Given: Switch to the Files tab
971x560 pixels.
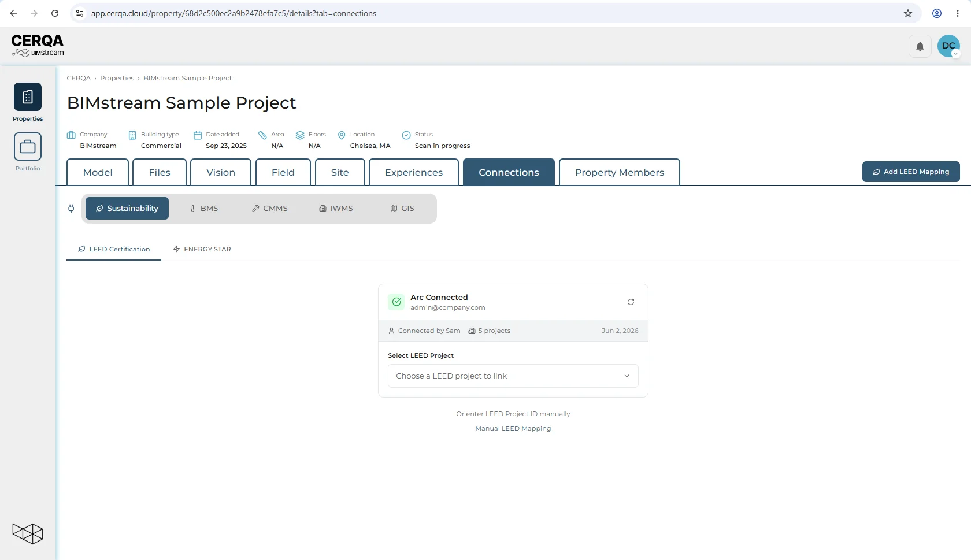Looking at the screenshot, I should (160, 172).
